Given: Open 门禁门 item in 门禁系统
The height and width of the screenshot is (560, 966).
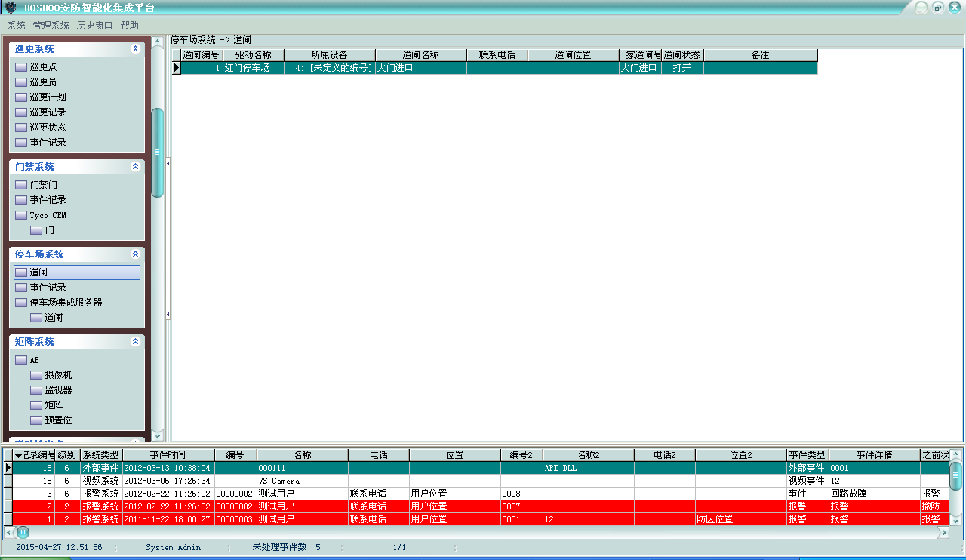Looking at the screenshot, I should point(20,185).
